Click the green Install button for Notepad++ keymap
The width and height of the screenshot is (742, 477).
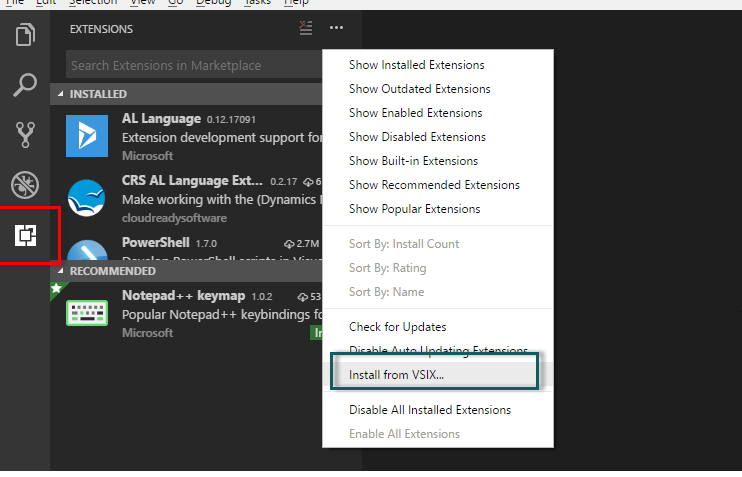[x=316, y=333]
